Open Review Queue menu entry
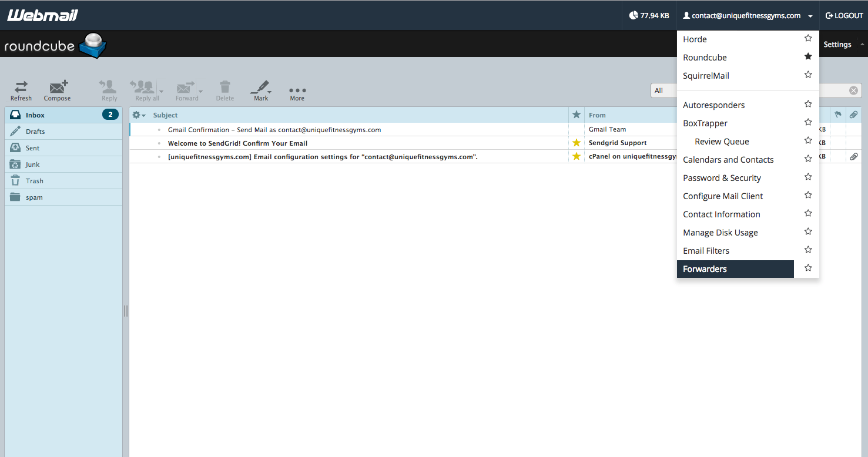Screen dimensions: 868x457 point(736,142)
